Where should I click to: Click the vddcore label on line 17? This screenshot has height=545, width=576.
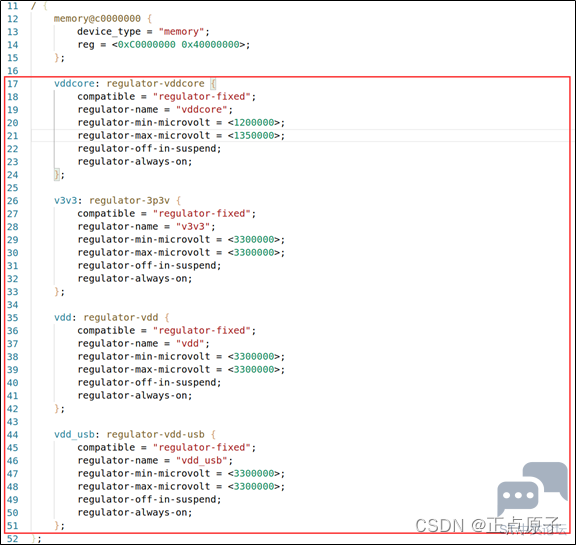(x=74, y=83)
